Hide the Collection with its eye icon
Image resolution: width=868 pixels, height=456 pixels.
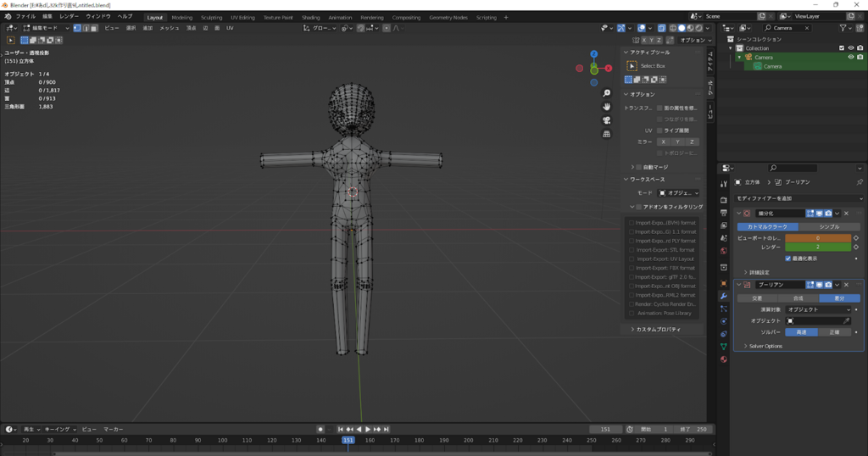coord(850,48)
